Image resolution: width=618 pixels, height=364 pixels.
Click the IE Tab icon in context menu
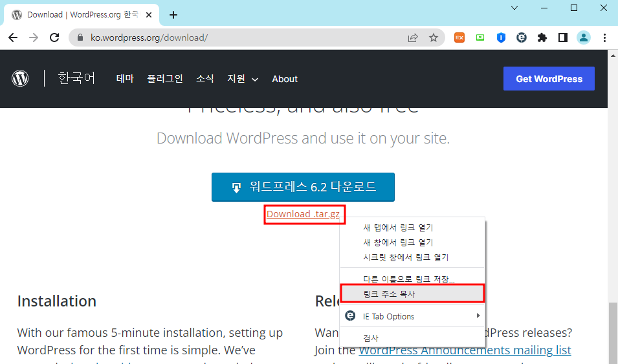pyautogui.click(x=350, y=316)
